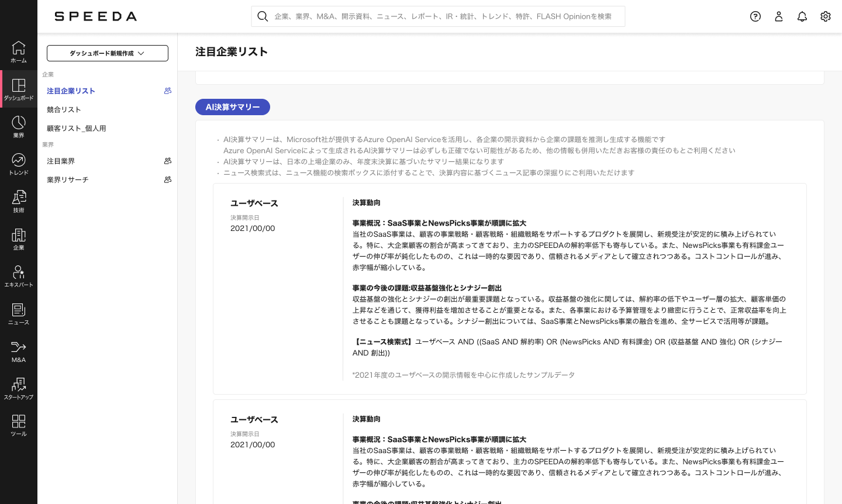Image resolution: width=842 pixels, height=504 pixels.
Task: Select the ダッシュボード icon in sidebar
Action: pyautogui.click(x=19, y=89)
